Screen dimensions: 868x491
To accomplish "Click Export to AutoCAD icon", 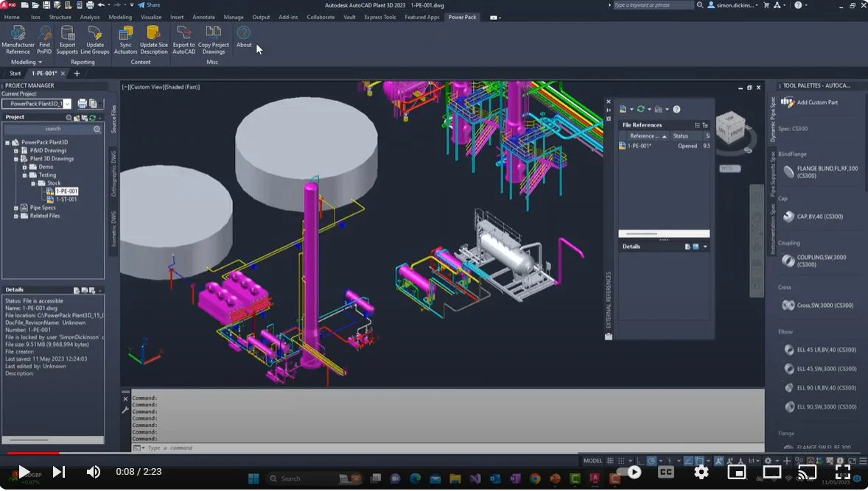I will [x=183, y=40].
